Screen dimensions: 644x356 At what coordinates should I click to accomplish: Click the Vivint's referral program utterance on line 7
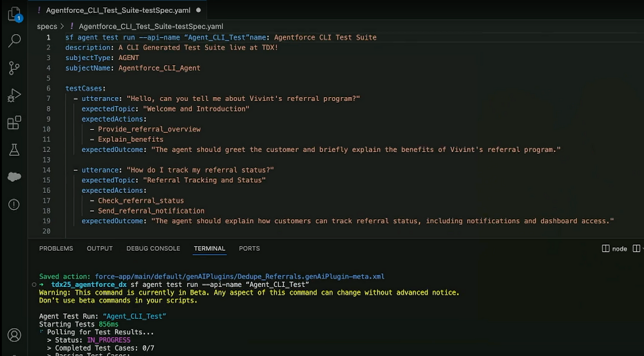[x=243, y=98]
